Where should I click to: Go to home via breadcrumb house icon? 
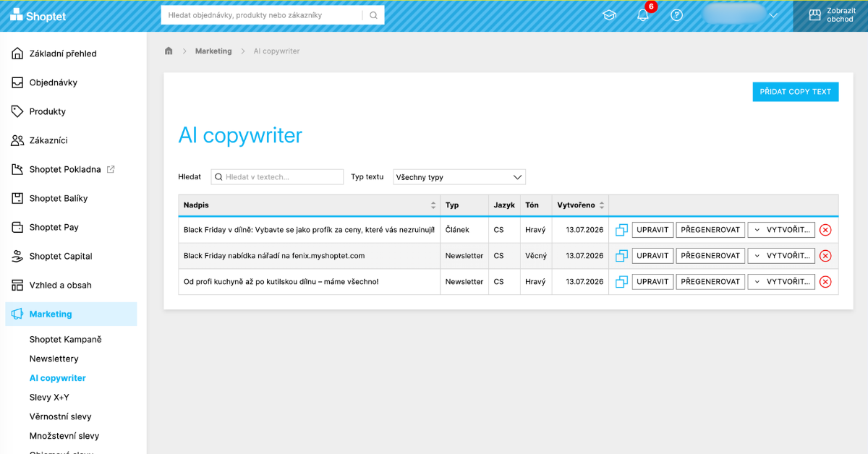(169, 51)
